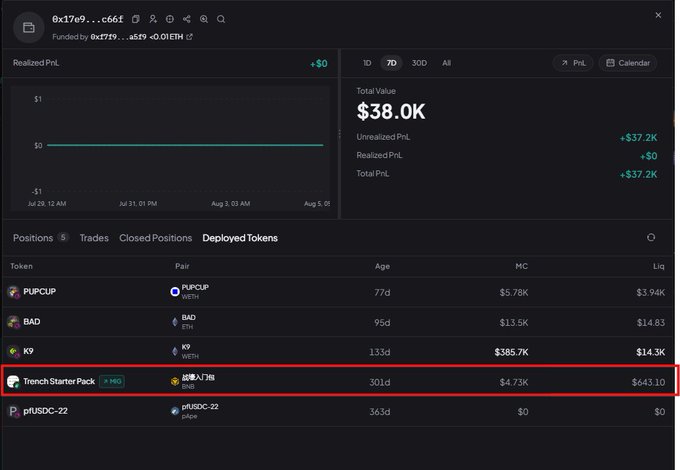Select the 1D time range
This screenshot has width=680, height=470.
tap(367, 63)
